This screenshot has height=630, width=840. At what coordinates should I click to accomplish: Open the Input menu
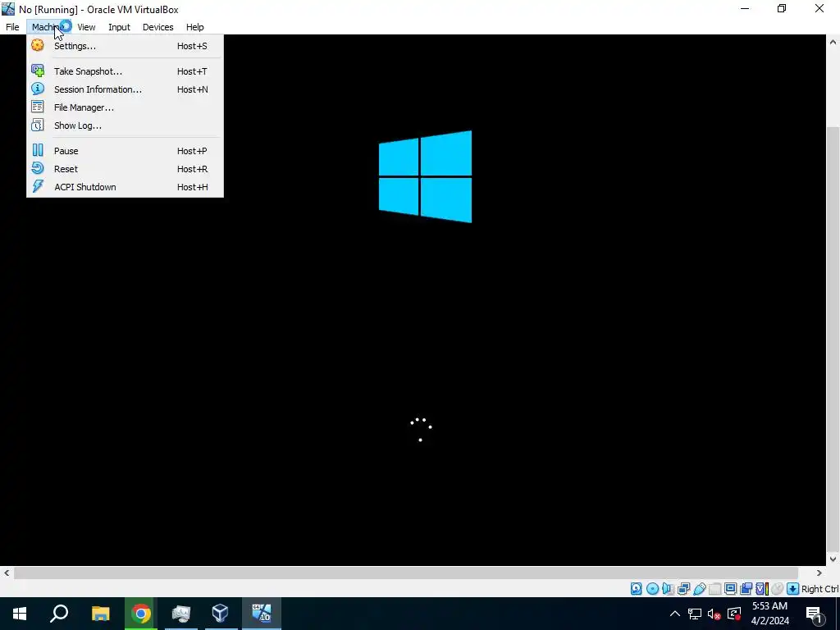pyautogui.click(x=119, y=27)
